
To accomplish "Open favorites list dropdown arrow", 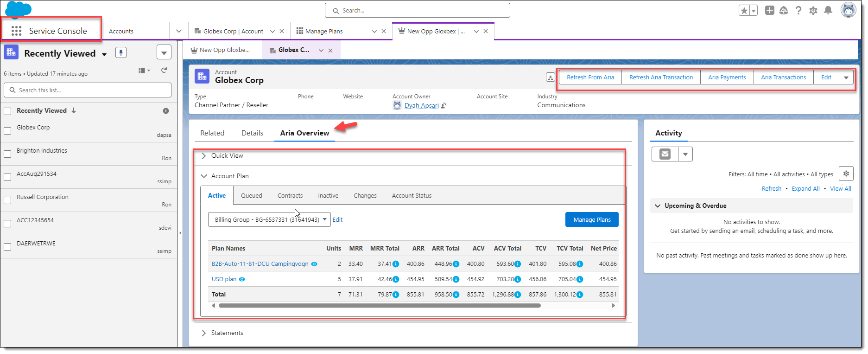I will point(754,11).
